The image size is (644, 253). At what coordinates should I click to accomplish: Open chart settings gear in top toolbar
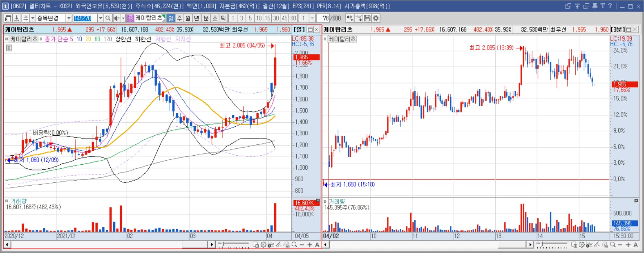pyautogui.click(x=376, y=18)
